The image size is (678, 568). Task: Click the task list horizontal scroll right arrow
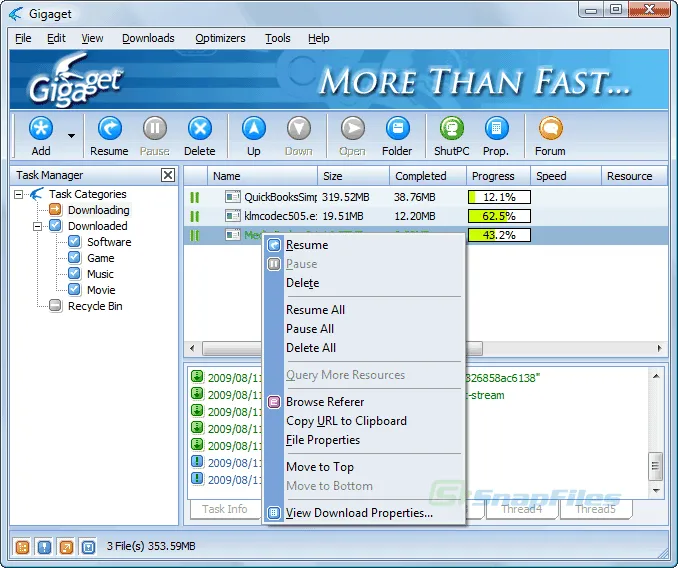click(659, 348)
